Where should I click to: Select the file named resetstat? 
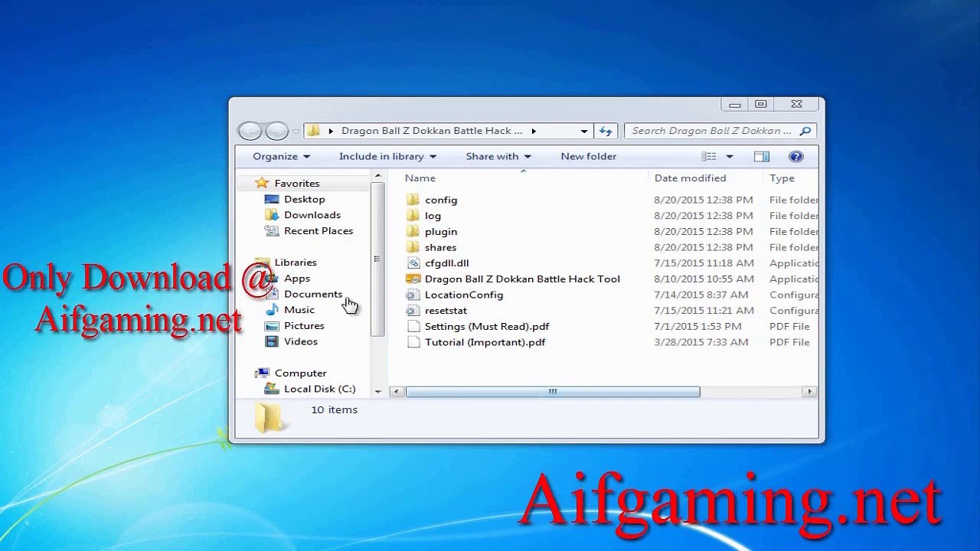tap(446, 311)
